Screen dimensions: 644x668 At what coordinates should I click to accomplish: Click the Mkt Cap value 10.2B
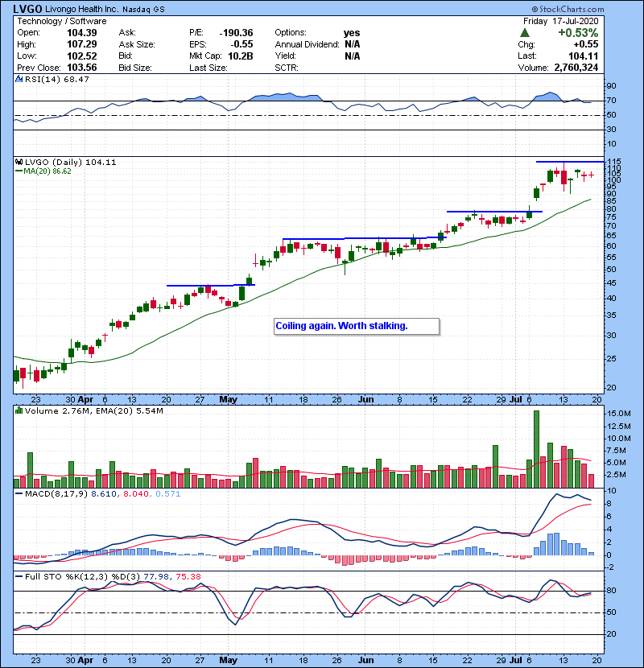pyautogui.click(x=241, y=56)
